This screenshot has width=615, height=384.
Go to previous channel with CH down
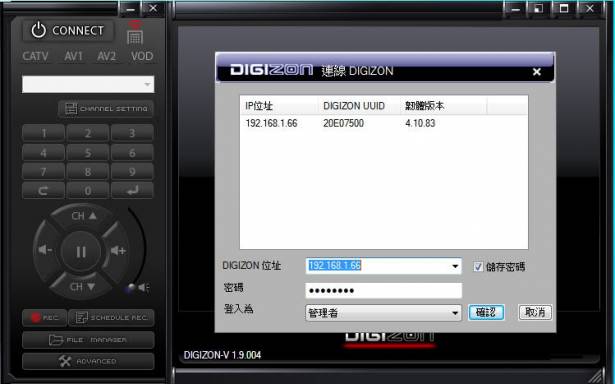point(82,287)
